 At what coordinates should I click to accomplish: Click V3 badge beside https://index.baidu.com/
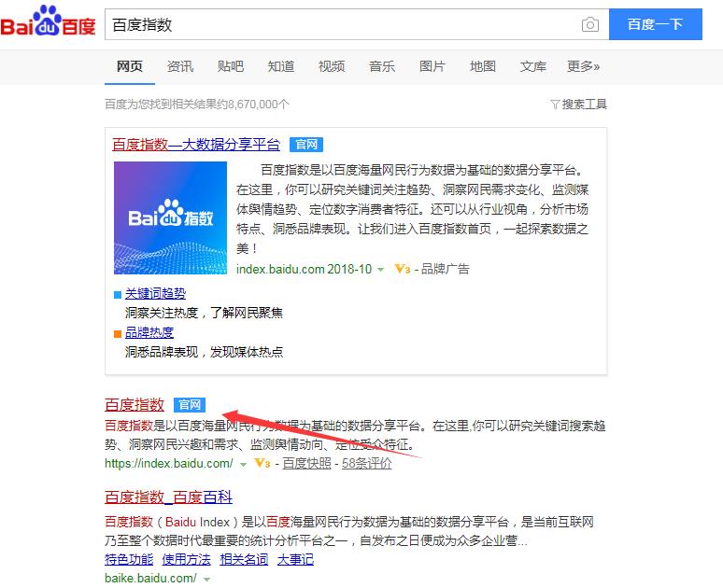262,463
